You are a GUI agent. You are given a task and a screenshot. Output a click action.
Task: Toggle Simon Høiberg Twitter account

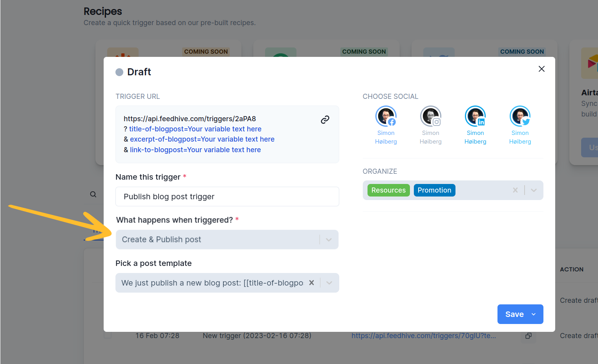[520, 116]
